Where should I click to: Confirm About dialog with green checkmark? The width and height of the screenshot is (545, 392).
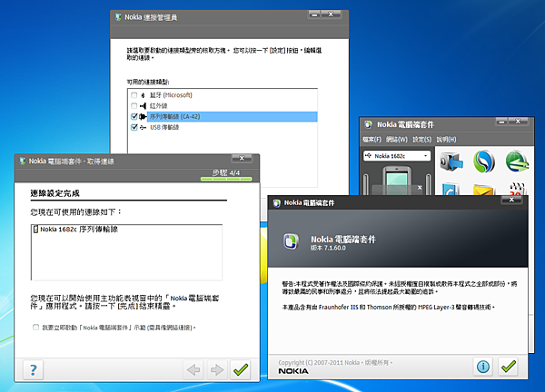pos(508,367)
